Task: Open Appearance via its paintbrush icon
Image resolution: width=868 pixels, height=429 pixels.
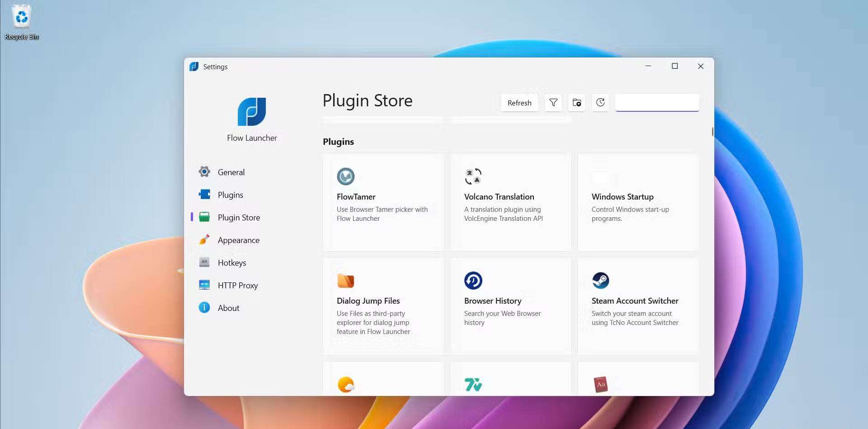Action: [204, 240]
